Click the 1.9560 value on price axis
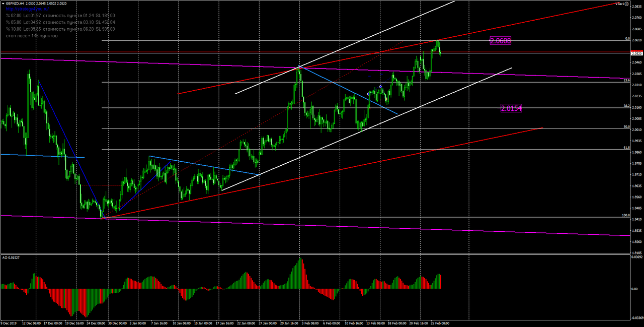Image resolution: width=644 pixels, height=327 pixels. (x=636, y=197)
